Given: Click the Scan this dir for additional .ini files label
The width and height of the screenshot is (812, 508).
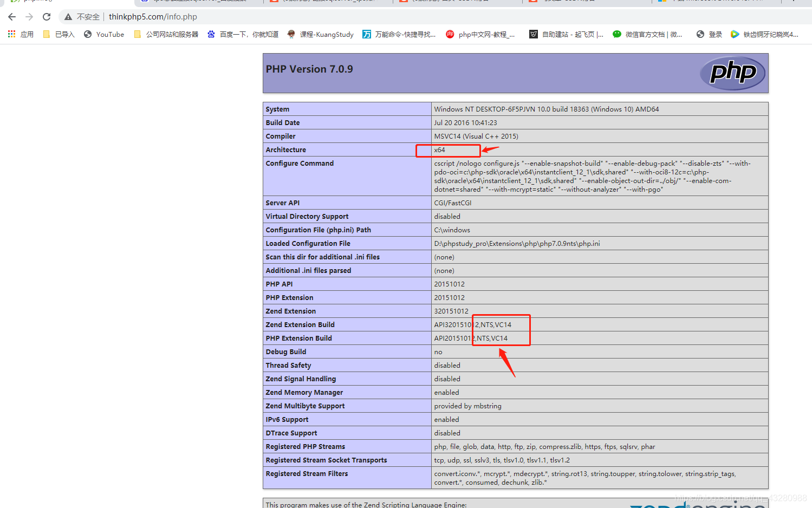Looking at the screenshot, I should 323,257.
